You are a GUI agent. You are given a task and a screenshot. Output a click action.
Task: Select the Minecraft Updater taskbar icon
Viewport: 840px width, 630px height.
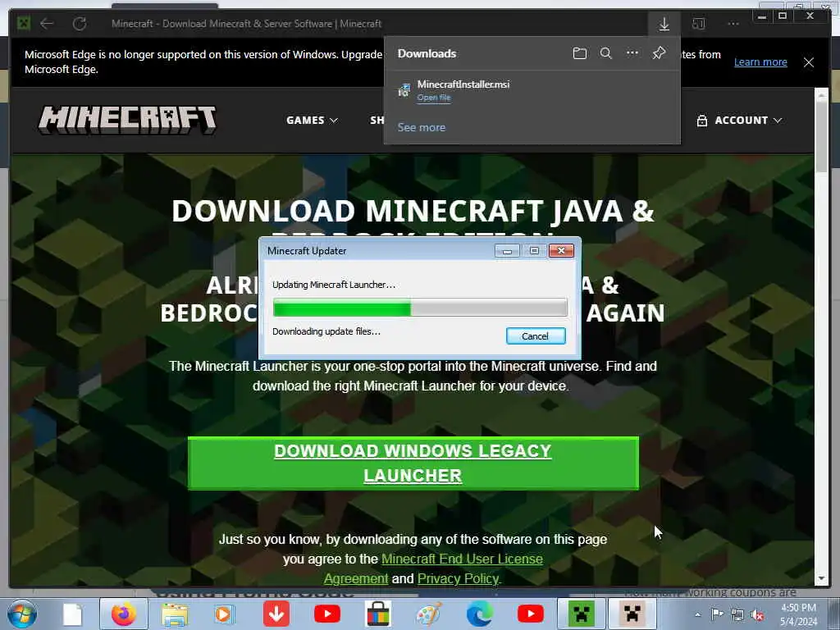(632, 614)
